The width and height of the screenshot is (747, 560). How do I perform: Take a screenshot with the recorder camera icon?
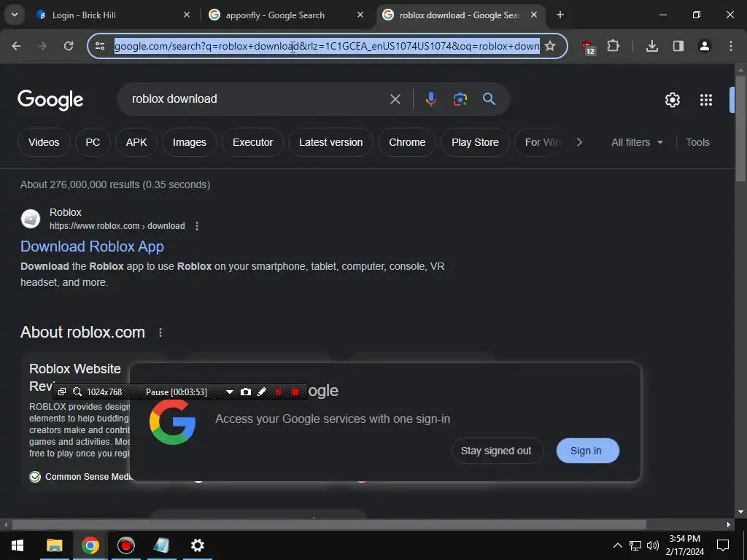click(245, 392)
